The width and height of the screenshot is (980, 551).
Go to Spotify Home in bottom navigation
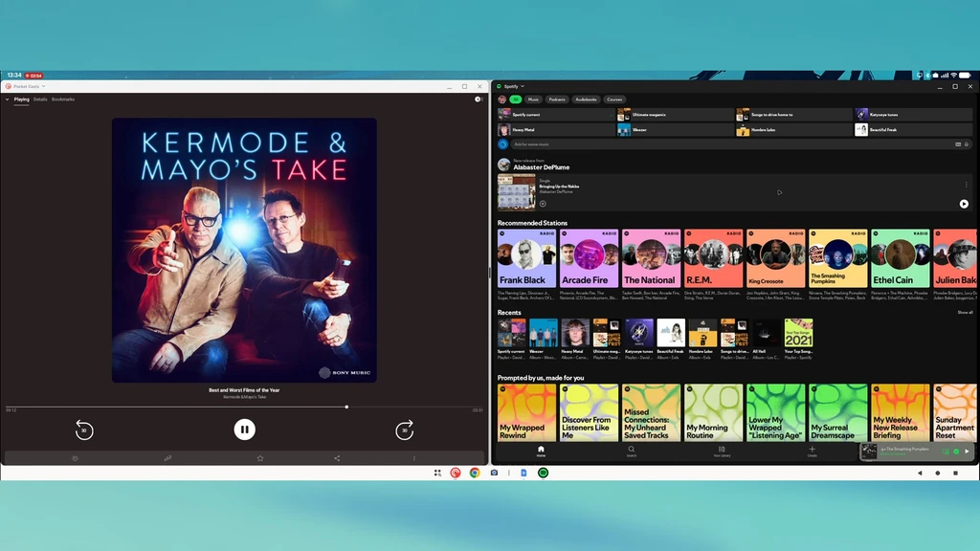click(x=542, y=452)
